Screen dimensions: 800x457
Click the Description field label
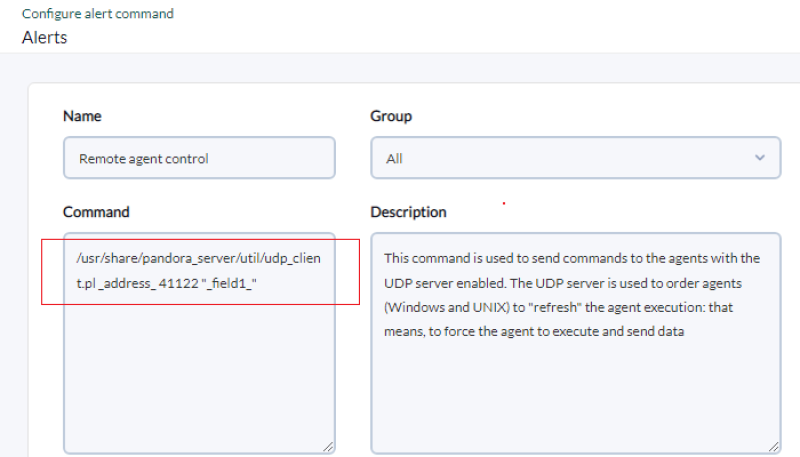tap(408, 212)
